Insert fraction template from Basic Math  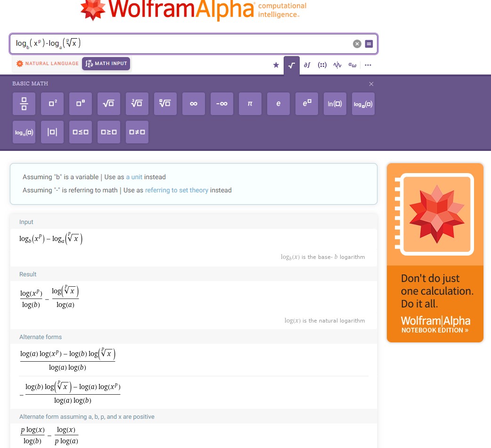tap(24, 104)
